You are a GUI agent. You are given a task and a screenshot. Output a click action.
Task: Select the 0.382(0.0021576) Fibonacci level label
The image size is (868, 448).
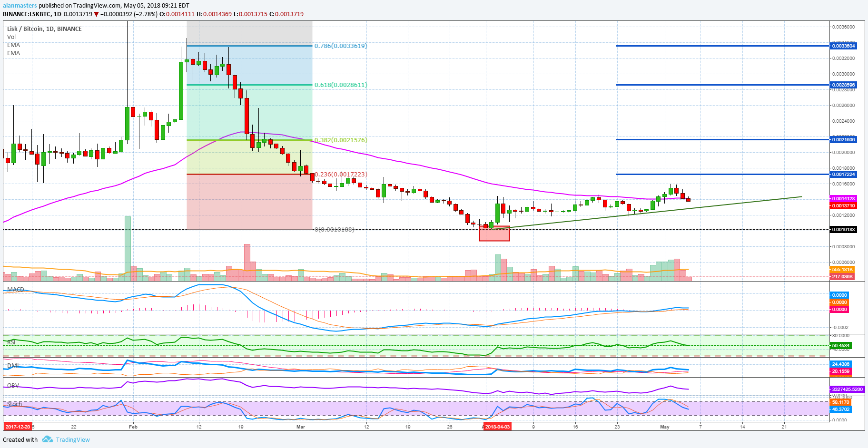341,140
